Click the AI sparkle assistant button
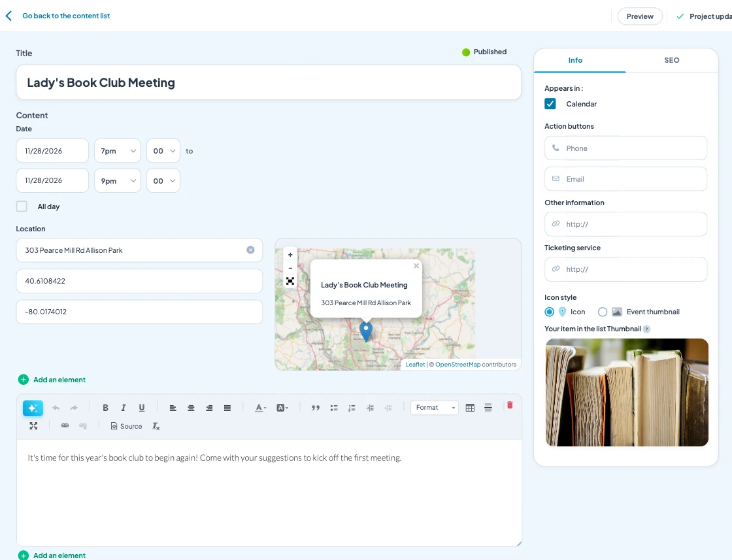732x560 pixels. [33, 408]
